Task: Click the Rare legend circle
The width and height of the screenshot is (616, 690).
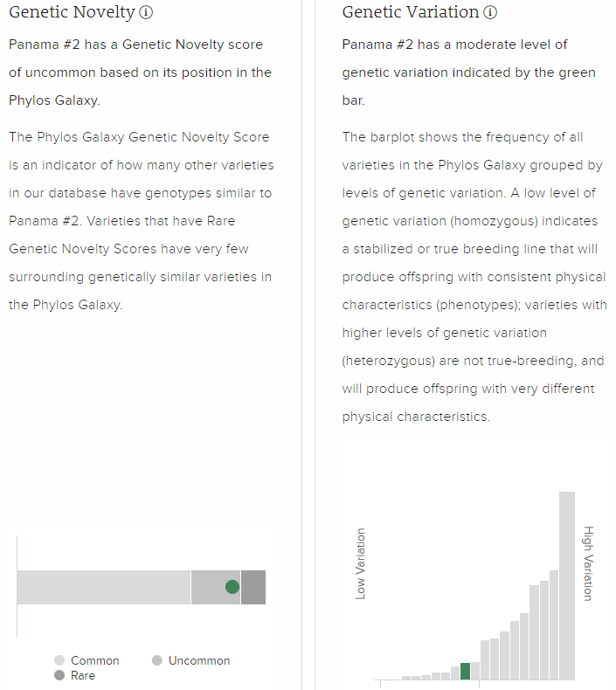Action: 59,675
